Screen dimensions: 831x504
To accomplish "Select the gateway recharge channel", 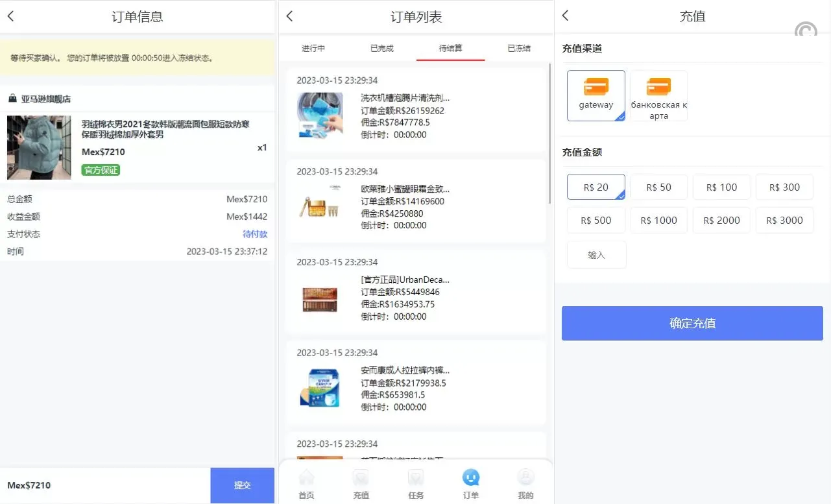I will (x=596, y=95).
